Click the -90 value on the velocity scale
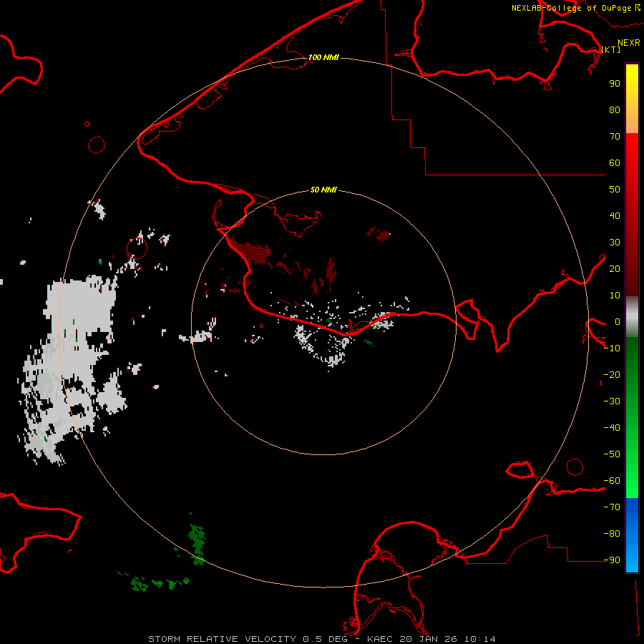This screenshot has height=644, width=644. point(612,560)
